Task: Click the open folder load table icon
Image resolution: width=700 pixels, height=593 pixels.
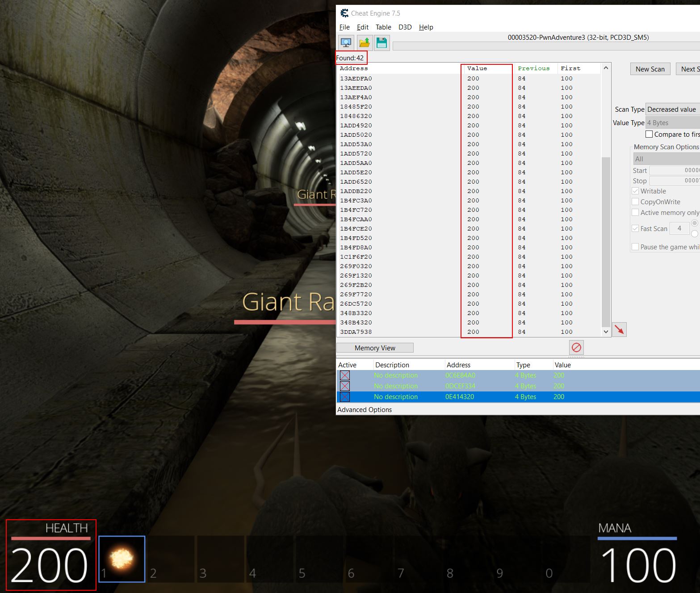Action: point(364,43)
